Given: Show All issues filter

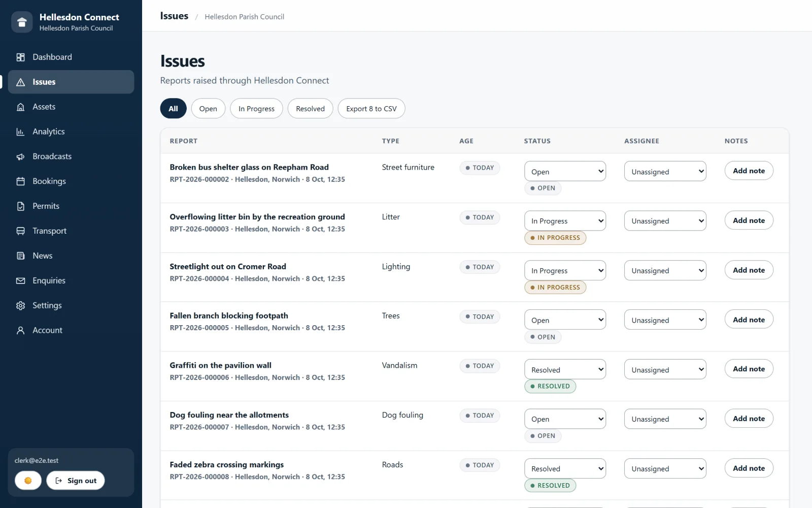Looking at the screenshot, I should 173,109.
